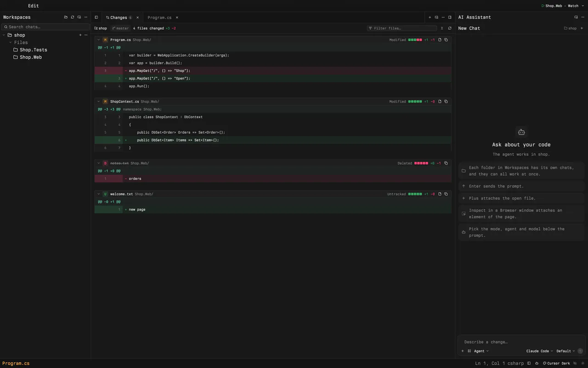The width and height of the screenshot is (588, 368).
Task: Copy icon on notes.txt diff header
Action: point(446,163)
